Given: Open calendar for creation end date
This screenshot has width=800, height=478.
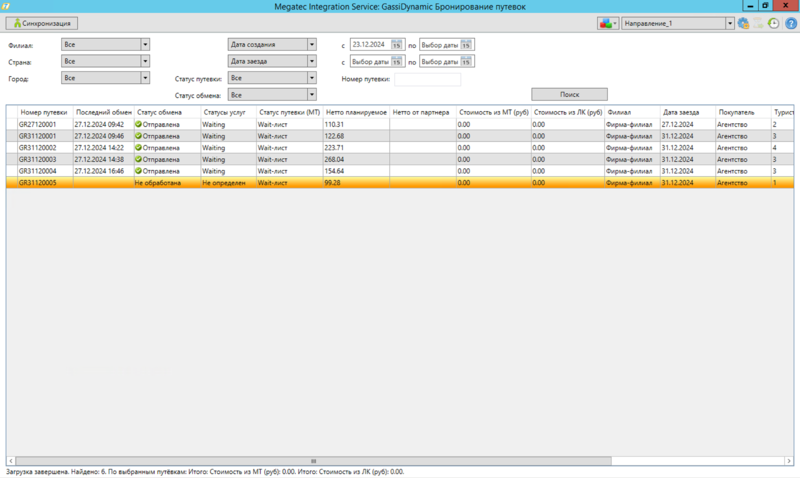Looking at the screenshot, I should point(467,45).
